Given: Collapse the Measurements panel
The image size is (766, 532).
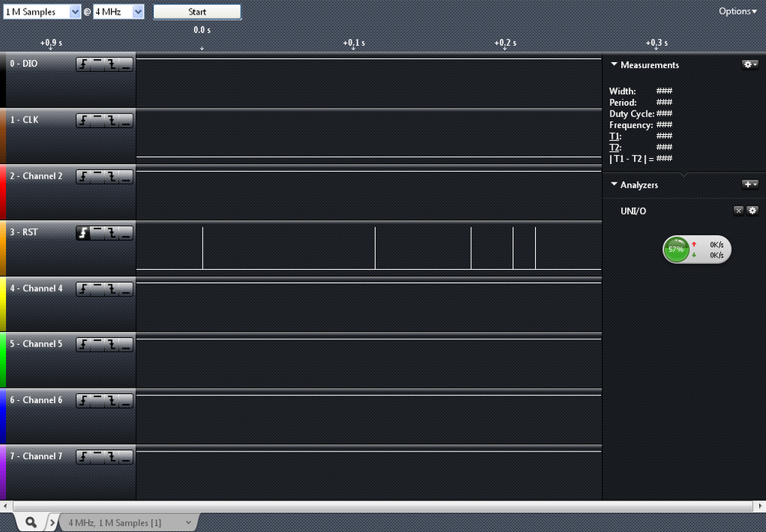Looking at the screenshot, I should click(x=613, y=65).
